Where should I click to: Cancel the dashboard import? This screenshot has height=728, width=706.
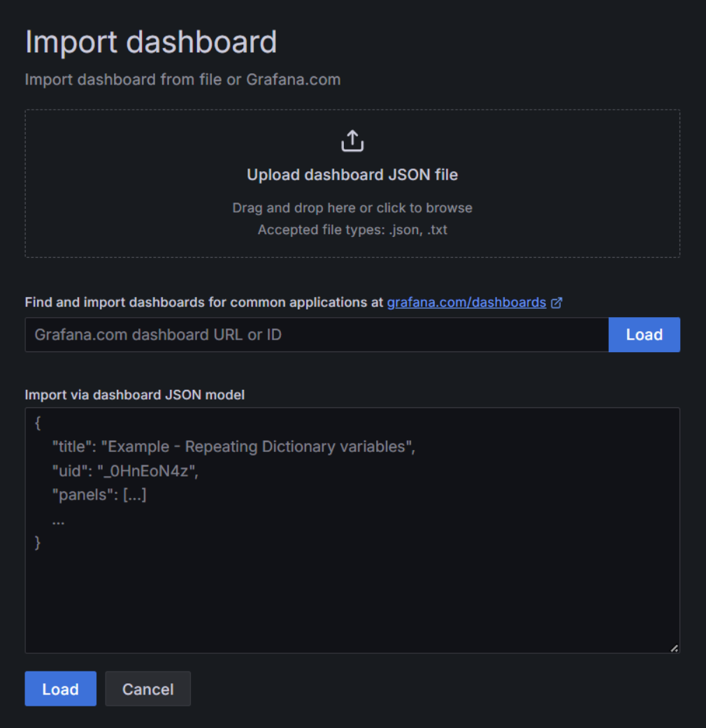click(147, 689)
